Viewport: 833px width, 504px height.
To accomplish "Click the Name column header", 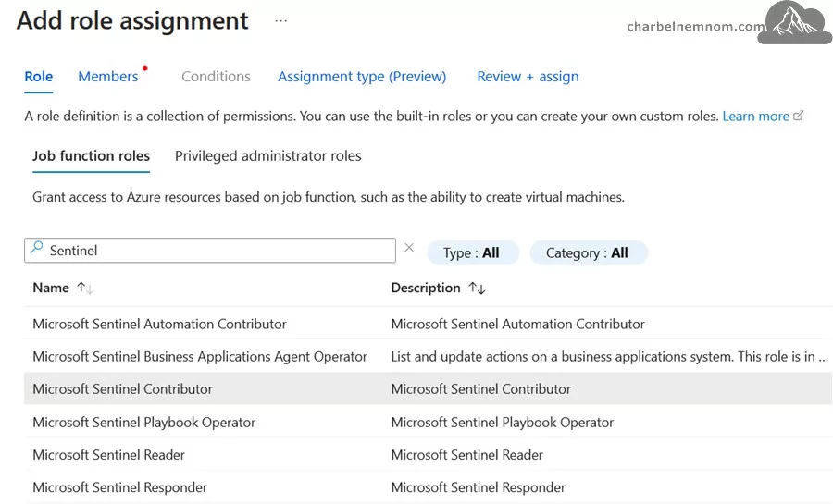I will (51, 288).
